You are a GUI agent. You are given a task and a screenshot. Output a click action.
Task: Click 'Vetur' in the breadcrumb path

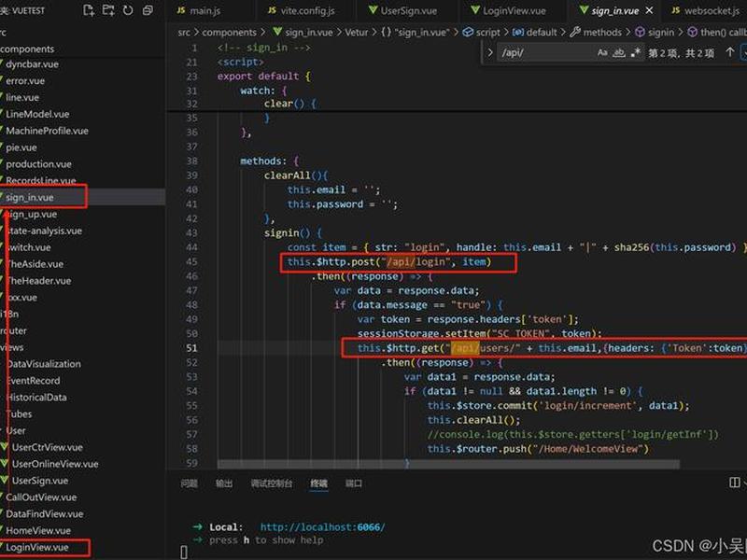tap(357, 33)
